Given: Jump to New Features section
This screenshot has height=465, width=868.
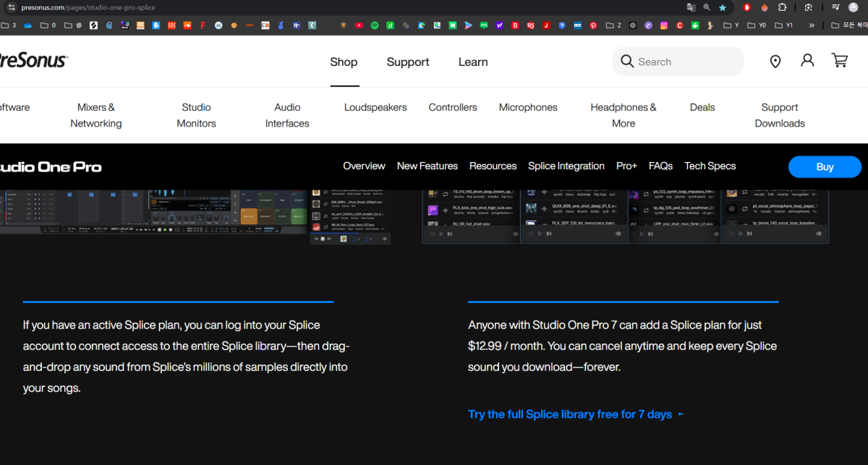Looking at the screenshot, I should 427,166.
